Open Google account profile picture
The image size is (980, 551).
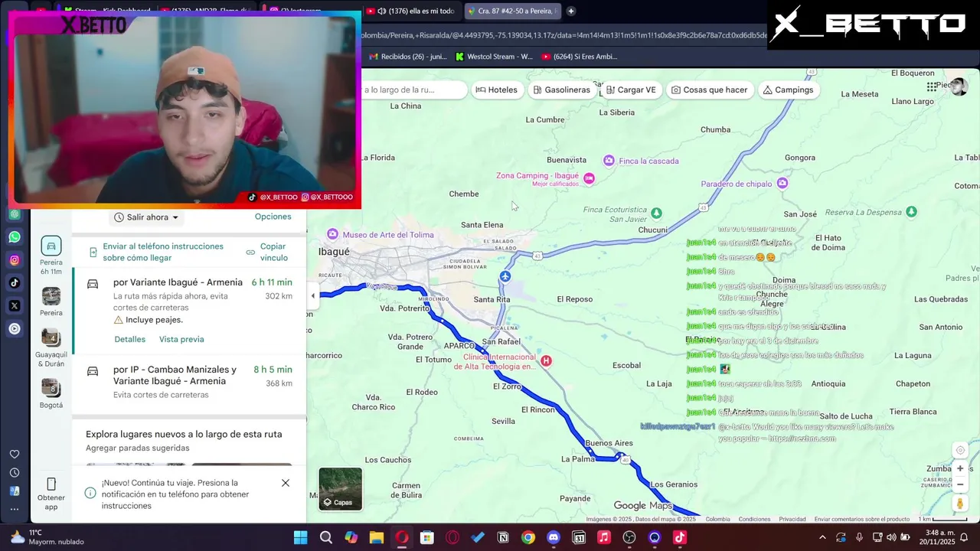(x=959, y=86)
